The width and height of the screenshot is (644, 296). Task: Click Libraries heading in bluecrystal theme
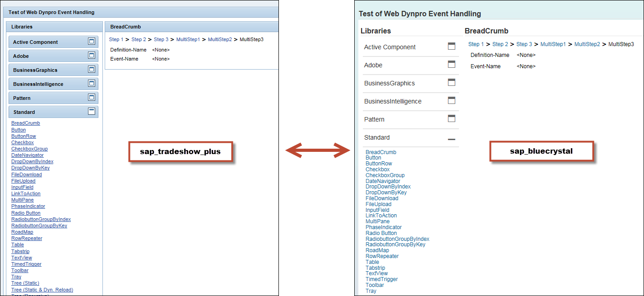(x=375, y=31)
